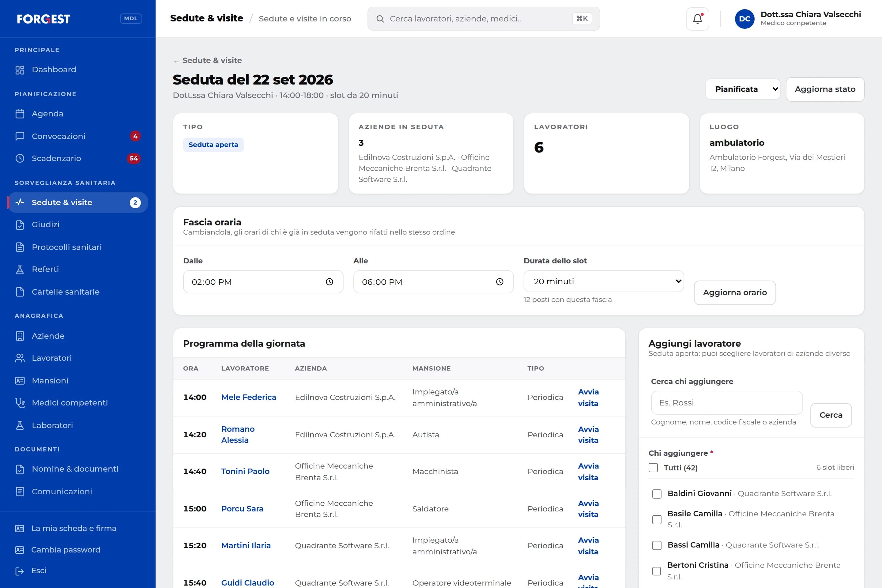Image resolution: width=882 pixels, height=588 pixels.
Task: Click the Cartelle sanitarie file icon
Action: coord(20,292)
